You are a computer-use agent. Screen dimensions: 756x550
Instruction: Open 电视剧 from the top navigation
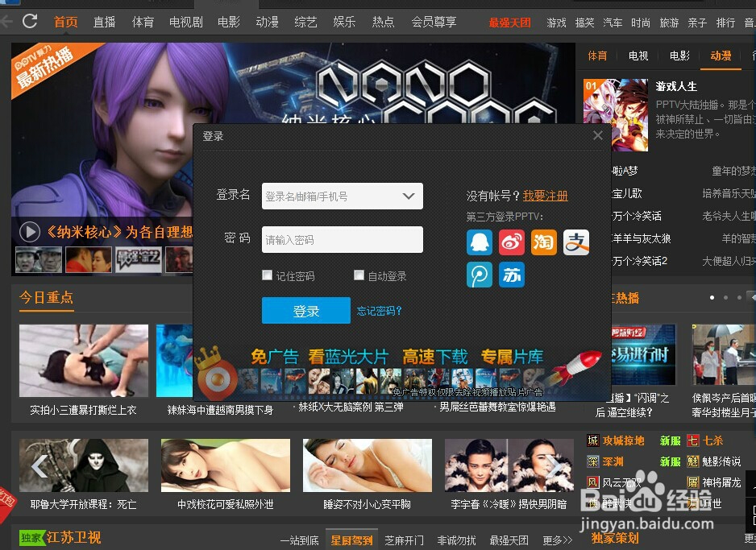[x=185, y=22]
